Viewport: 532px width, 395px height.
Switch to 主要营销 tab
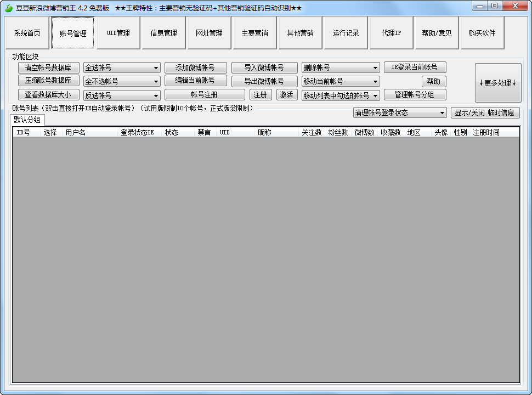pos(254,33)
